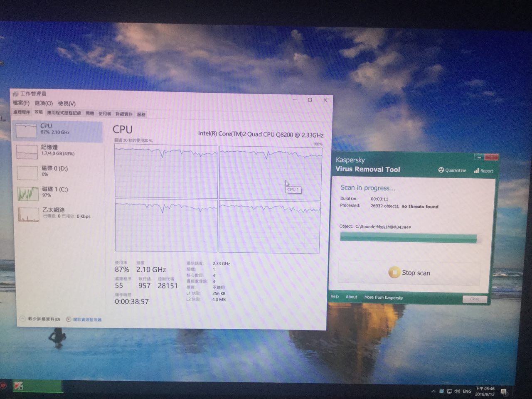Click the network icon in system tray
532x399 pixels.
(x=449, y=391)
